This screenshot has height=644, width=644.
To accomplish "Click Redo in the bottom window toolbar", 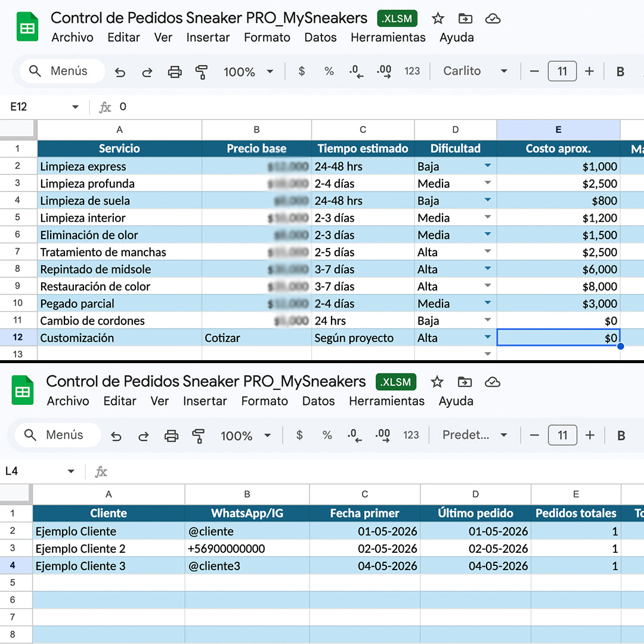I will click(143, 436).
